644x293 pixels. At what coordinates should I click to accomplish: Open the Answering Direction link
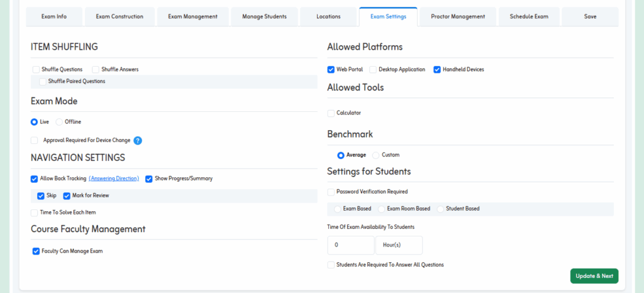click(x=113, y=179)
